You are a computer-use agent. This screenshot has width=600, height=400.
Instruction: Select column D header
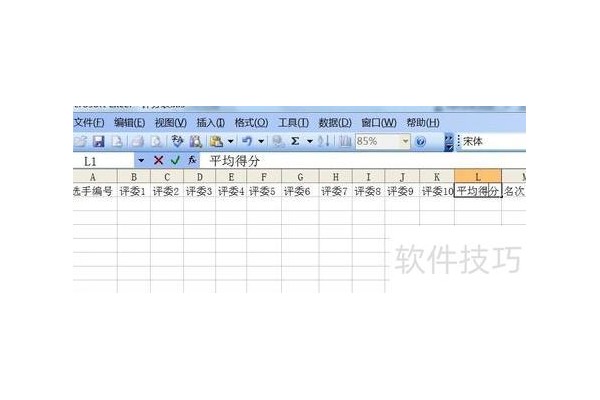199,177
